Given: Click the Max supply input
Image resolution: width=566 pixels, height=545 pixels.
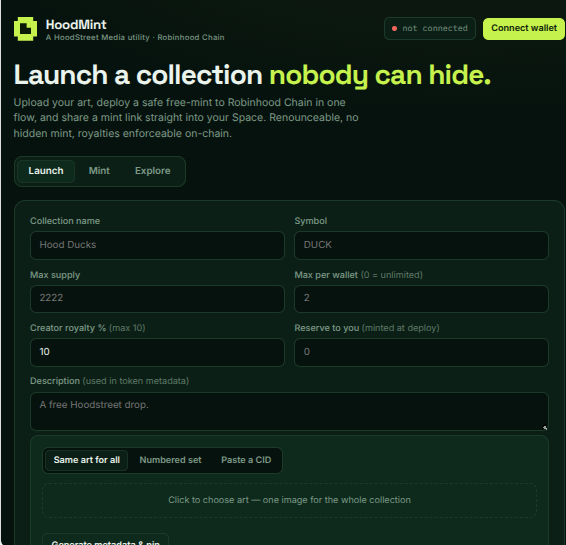Looking at the screenshot, I should (x=157, y=298).
